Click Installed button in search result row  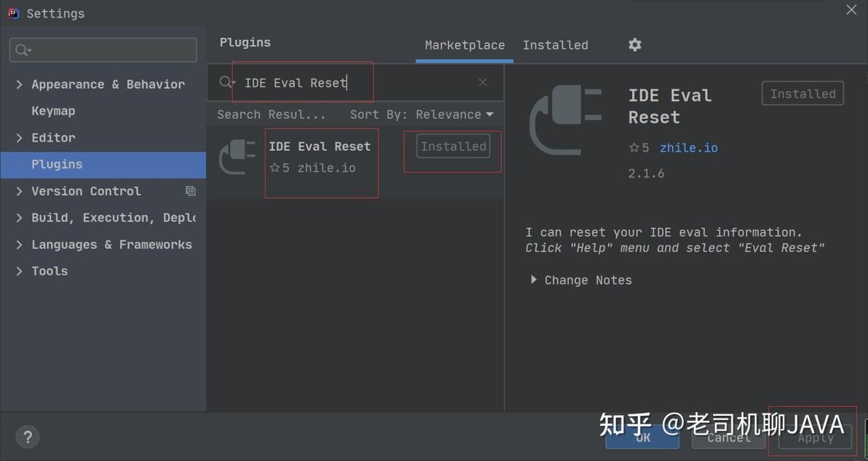[454, 146]
